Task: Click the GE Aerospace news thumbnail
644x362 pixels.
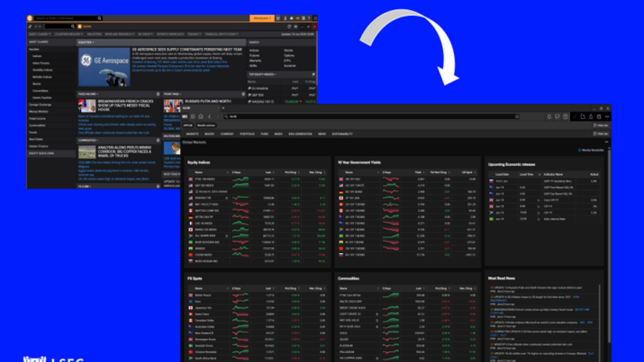Action: pos(104,67)
